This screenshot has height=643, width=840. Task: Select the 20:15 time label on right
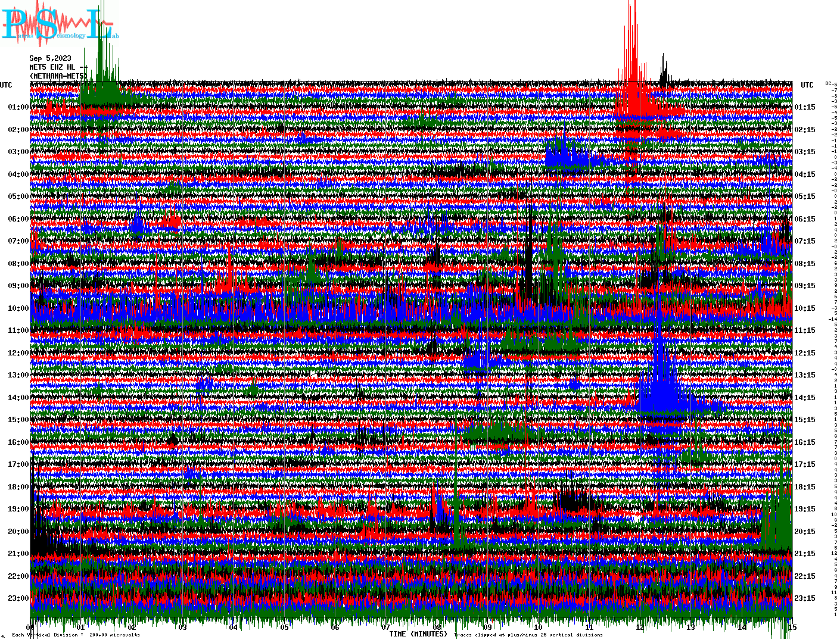805,532
